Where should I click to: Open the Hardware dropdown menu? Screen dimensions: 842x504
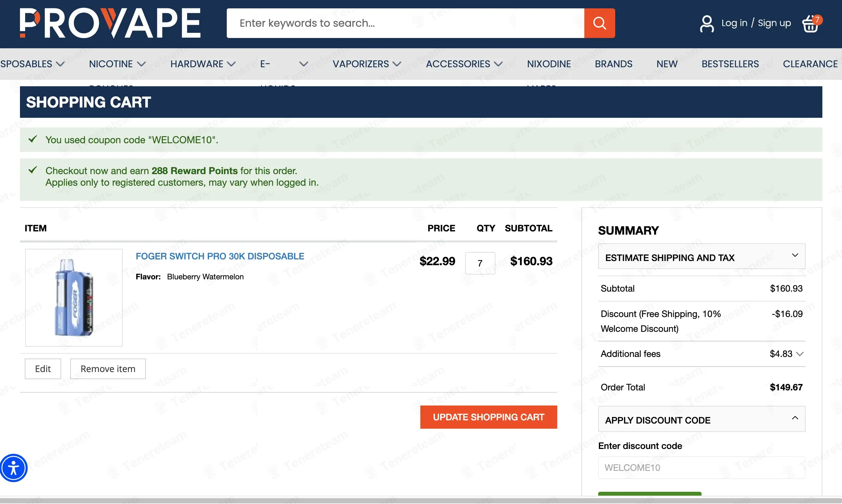coord(203,64)
